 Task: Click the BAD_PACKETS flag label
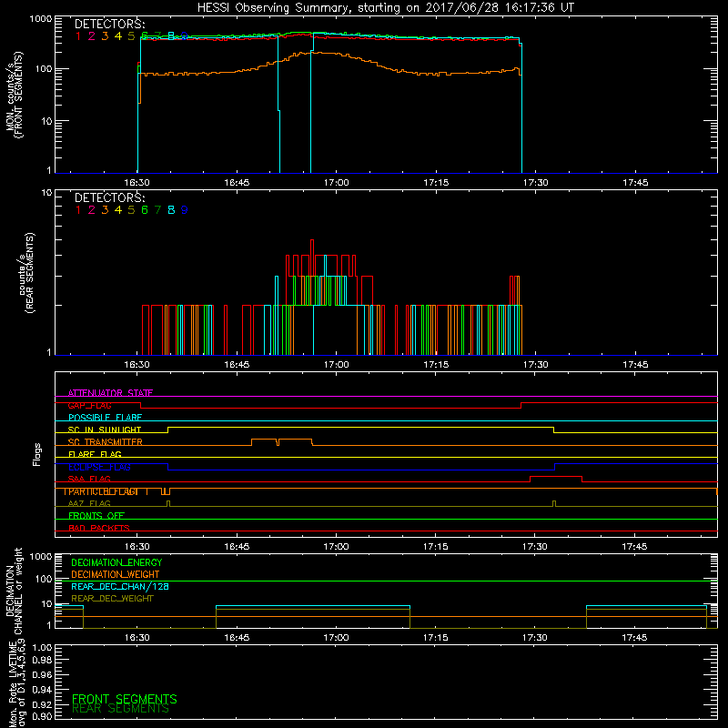(x=99, y=528)
